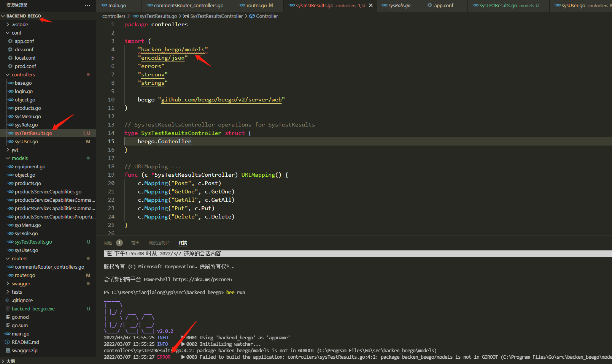Open local.conf in the explorer
612x364 pixels.
[x=25, y=58]
